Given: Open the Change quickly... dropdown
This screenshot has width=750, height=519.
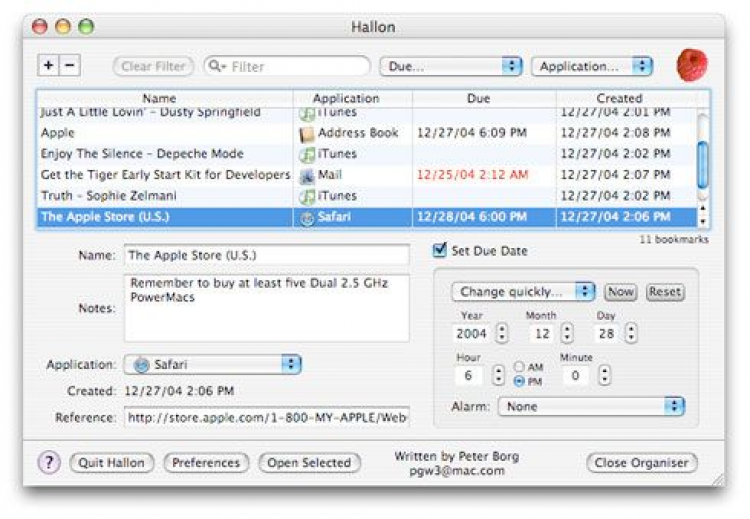Looking at the screenshot, I should pyautogui.click(x=523, y=292).
